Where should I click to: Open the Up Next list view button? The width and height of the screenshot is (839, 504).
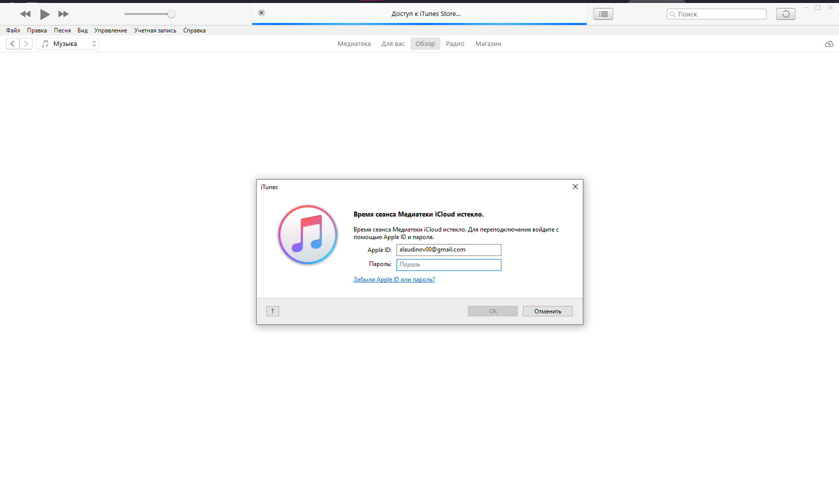pos(603,14)
